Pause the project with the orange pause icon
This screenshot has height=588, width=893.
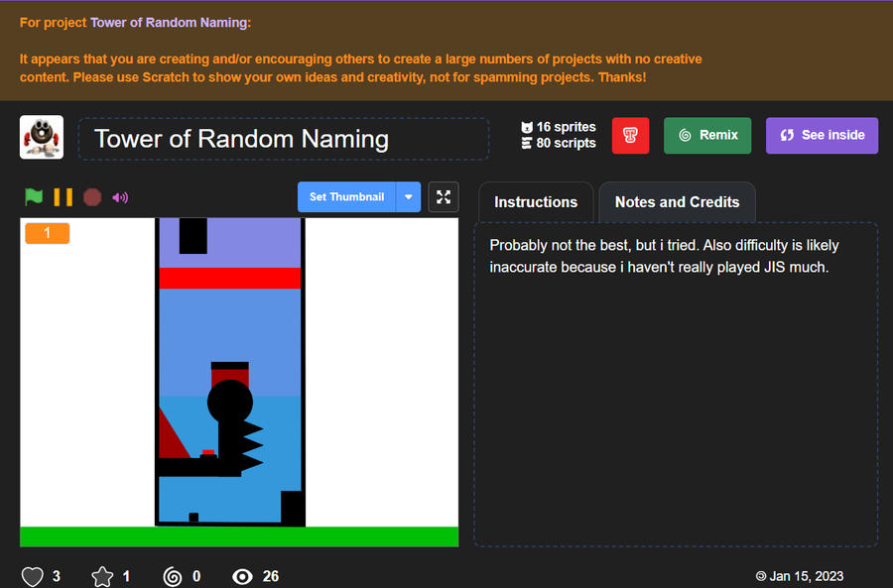(x=63, y=197)
